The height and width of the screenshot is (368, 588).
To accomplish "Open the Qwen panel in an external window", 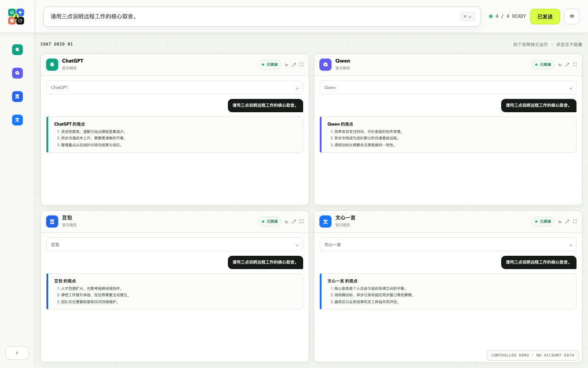I will pyautogui.click(x=567, y=65).
